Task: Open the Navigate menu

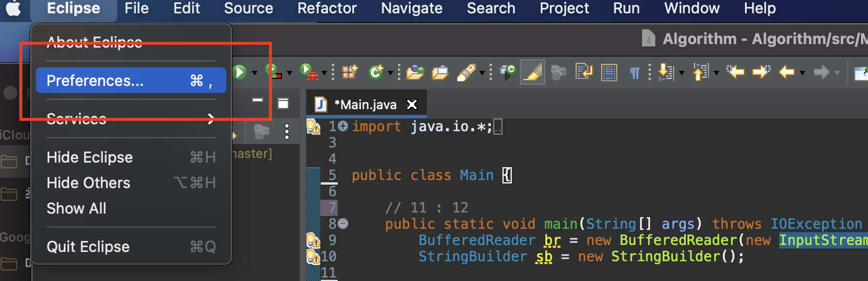Action: (412, 9)
